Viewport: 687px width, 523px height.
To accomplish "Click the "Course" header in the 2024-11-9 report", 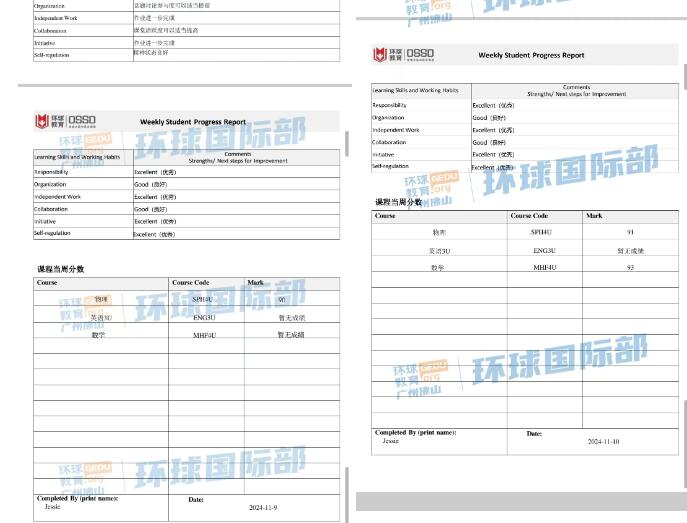I will (47, 283).
